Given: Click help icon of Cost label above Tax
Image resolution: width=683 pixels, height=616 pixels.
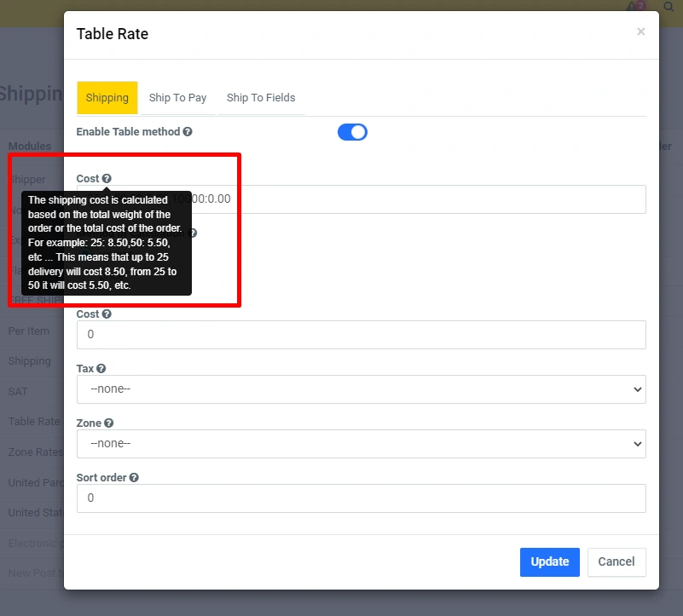Looking at the screenshot, I should tap(107, 314).
